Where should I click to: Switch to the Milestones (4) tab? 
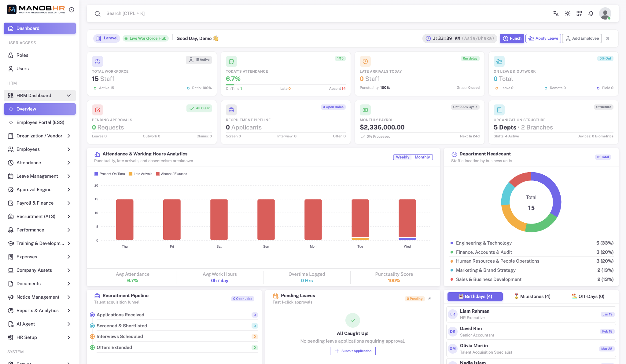(532, 297)
